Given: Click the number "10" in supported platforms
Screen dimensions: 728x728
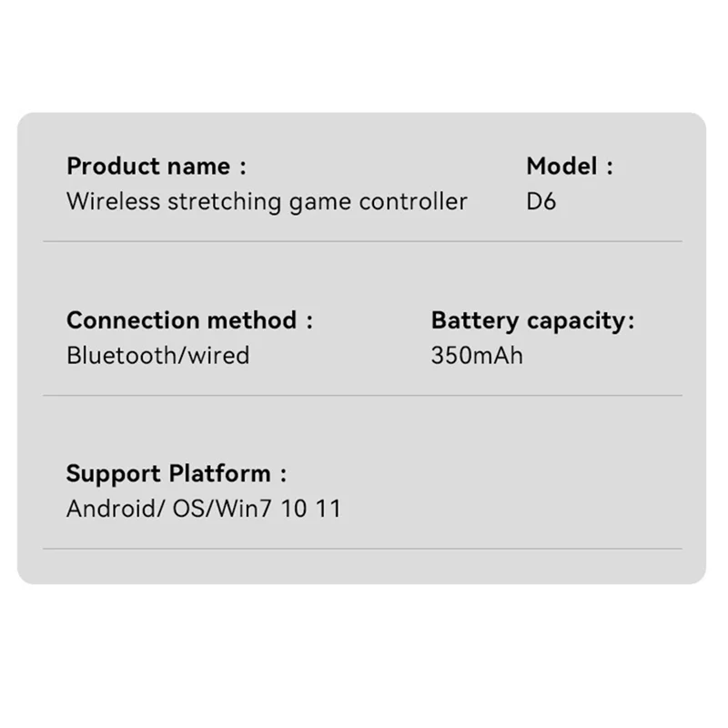Looking at the screenshot, I should coord(294,509).
